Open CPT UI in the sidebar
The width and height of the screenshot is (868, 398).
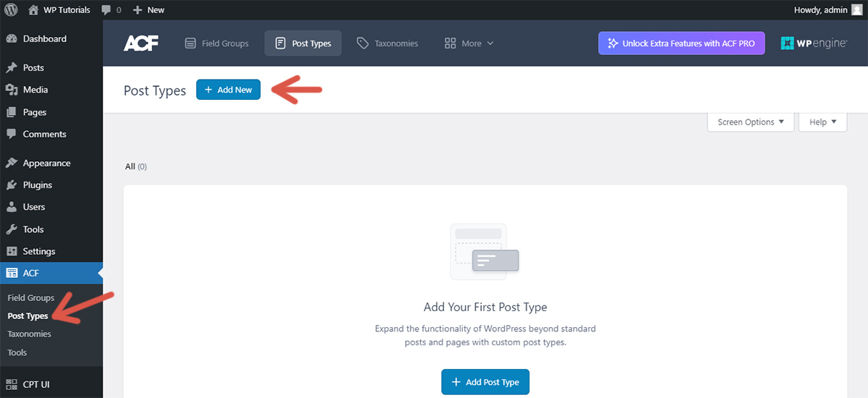point(51,384)
